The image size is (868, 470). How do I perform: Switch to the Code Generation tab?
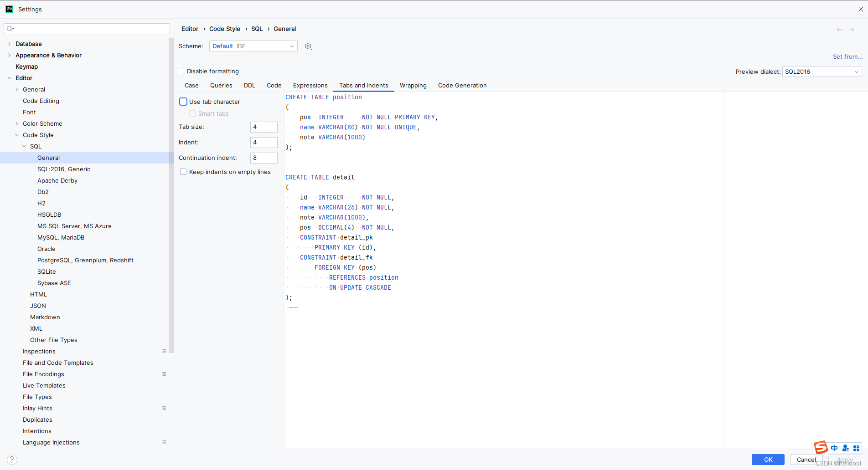tap(462, 85)
